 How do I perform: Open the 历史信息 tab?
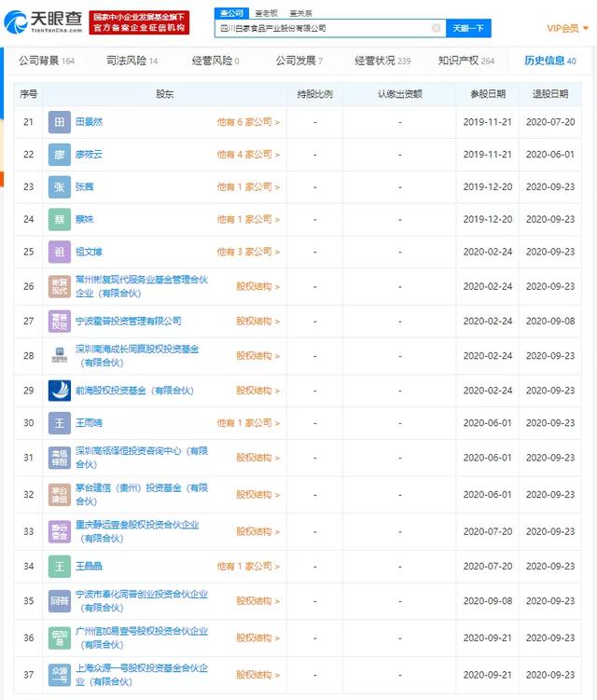click(550, 61)
